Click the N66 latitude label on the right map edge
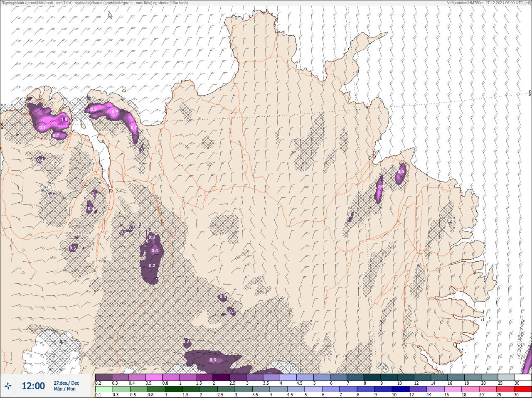Screen dimensions: 532x398 tap(530, 93)
